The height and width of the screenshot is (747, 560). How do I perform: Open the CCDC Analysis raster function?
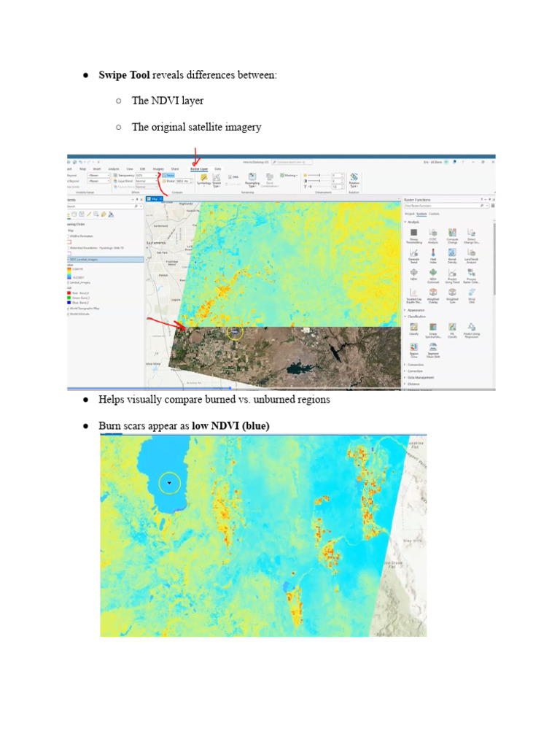click(x=433, y=236)
